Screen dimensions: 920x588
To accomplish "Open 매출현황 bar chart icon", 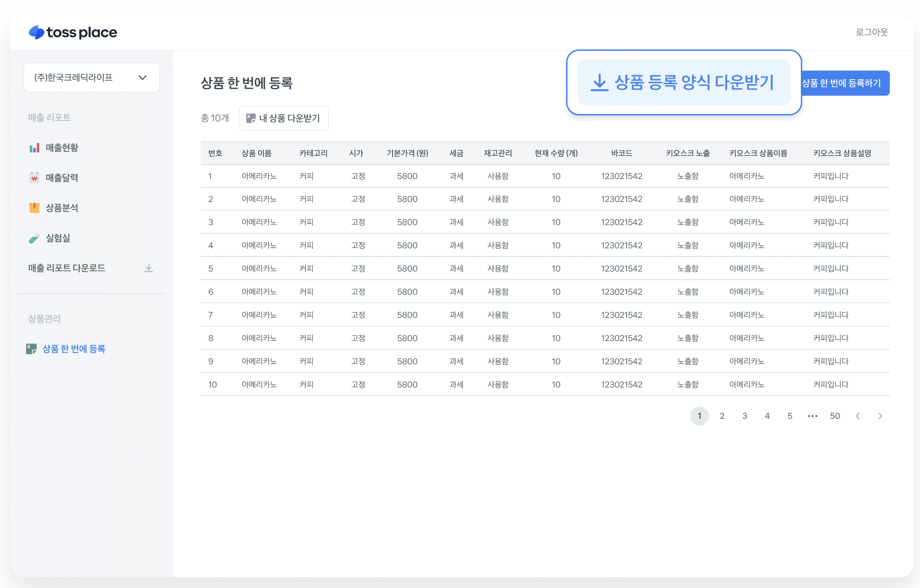I will [34, 148].
